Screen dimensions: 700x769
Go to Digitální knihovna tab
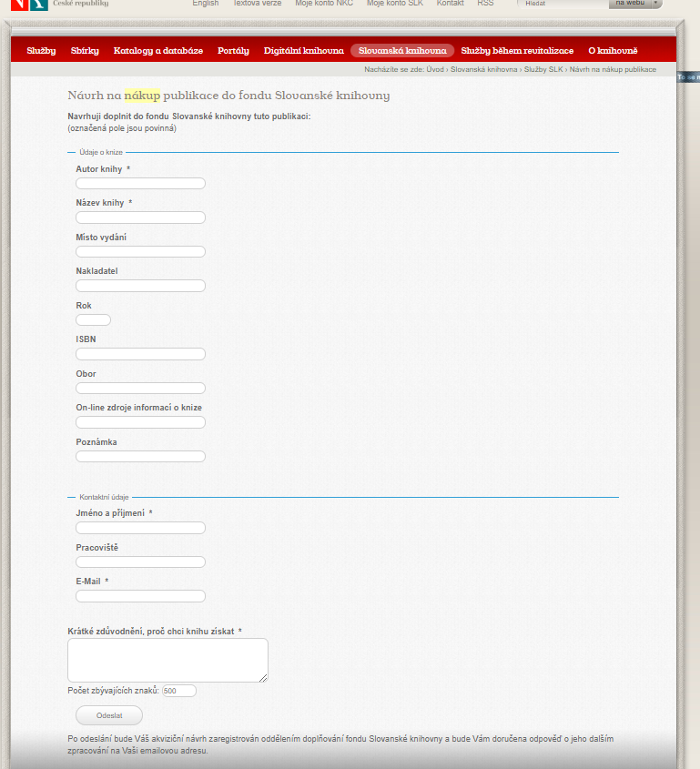pyautogui.click(x=304, y=51)
